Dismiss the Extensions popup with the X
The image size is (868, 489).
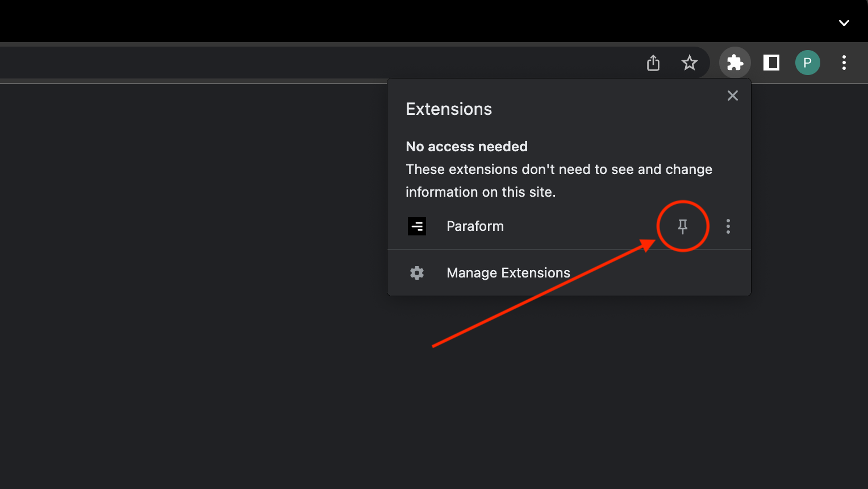732,96
